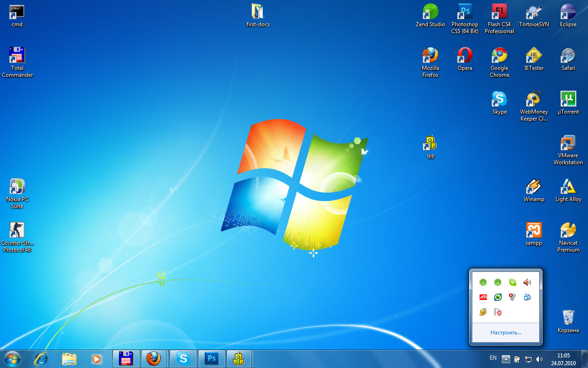Screen dimensions: 588x368
Task: Open the power plug tray icon
Action: tap(517, 359)
